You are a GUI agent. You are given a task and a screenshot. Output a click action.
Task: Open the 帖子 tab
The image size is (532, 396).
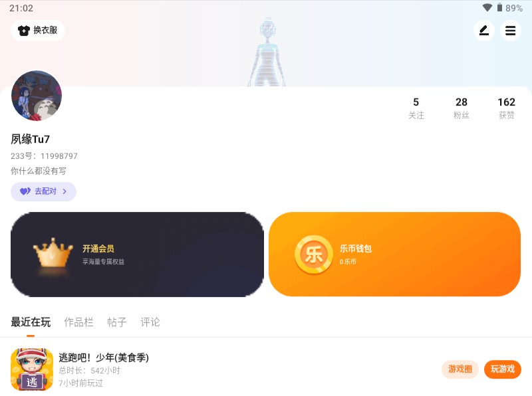click(x=117, y=322)
